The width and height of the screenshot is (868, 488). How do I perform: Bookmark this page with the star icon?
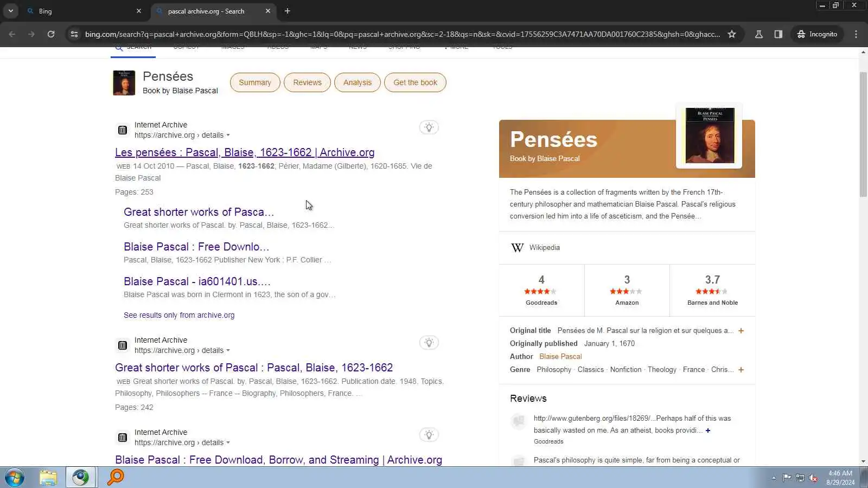[x=732, y=34]
